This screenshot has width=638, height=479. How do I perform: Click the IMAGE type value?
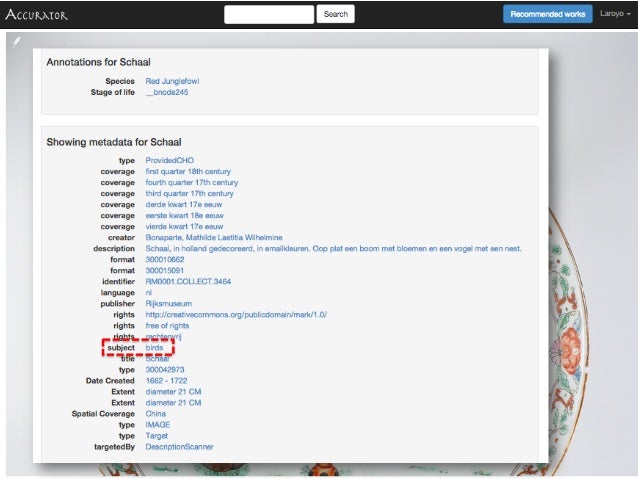click(157, 424)
